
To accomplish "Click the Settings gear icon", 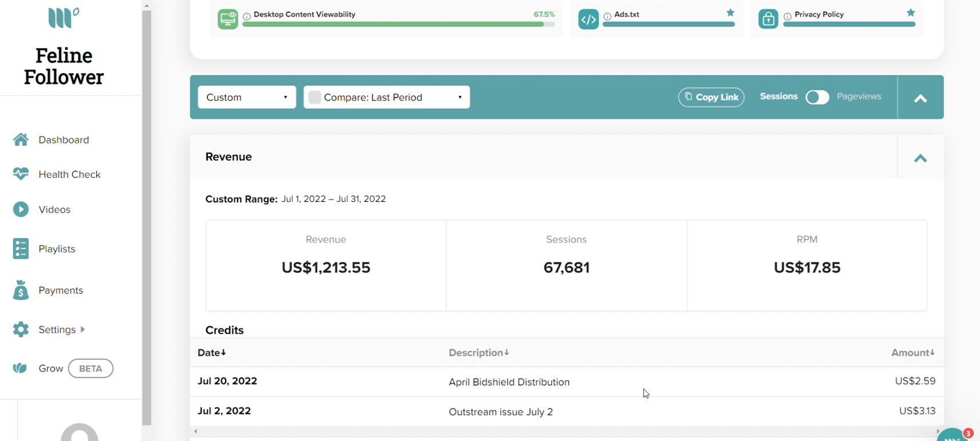I will [x=21, y=329].
